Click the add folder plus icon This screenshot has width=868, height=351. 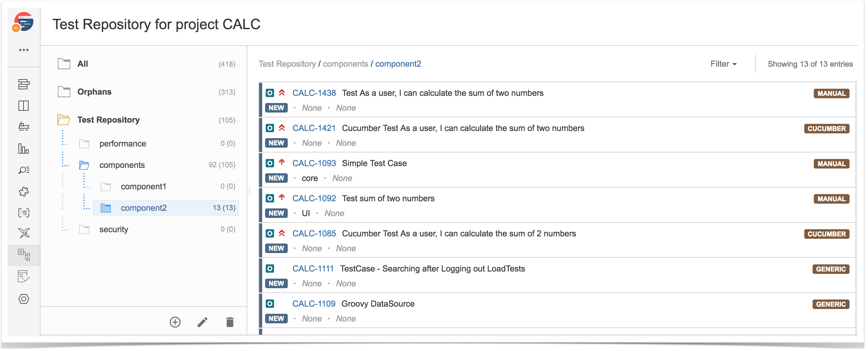(x=175, y=322)
